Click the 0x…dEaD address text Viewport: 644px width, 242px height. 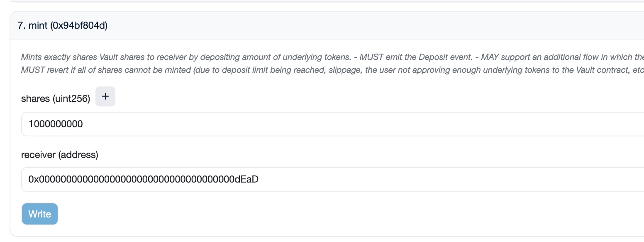[143, 179]
